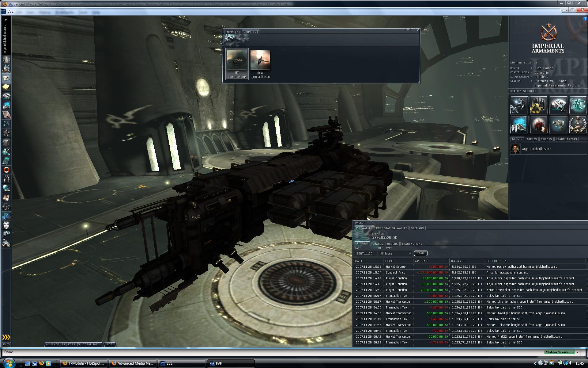Image resolution: width=588 pixels, height=368 pixels.
Task: Expand the bottom-left yellow arrows toggle
Action: click(x=6, y=337)
